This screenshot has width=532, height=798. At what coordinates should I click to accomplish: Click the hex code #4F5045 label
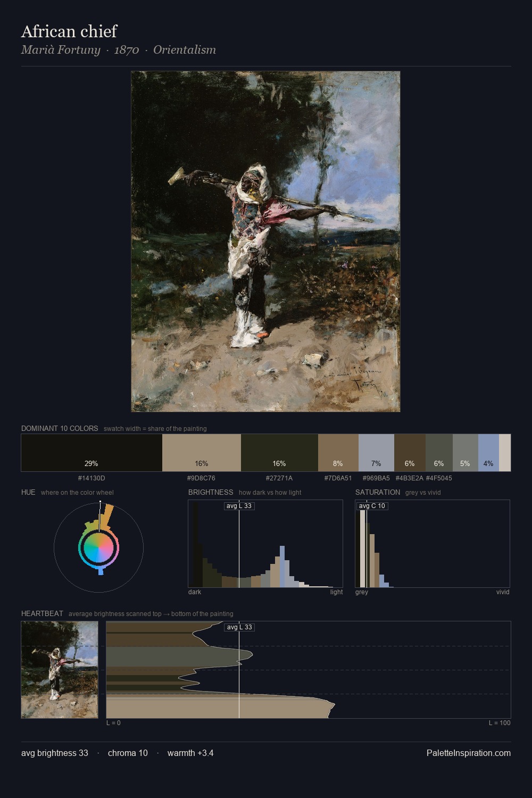tap(439, 478)
